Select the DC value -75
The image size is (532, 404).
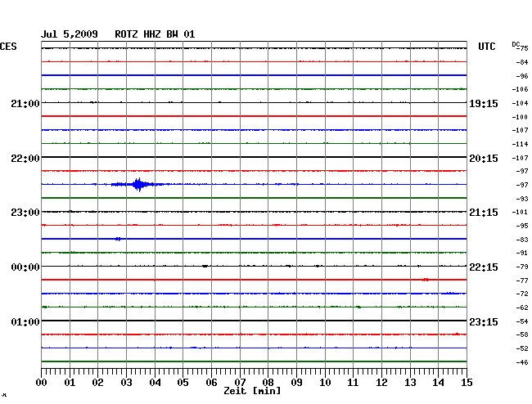click(x=523, y=48)
